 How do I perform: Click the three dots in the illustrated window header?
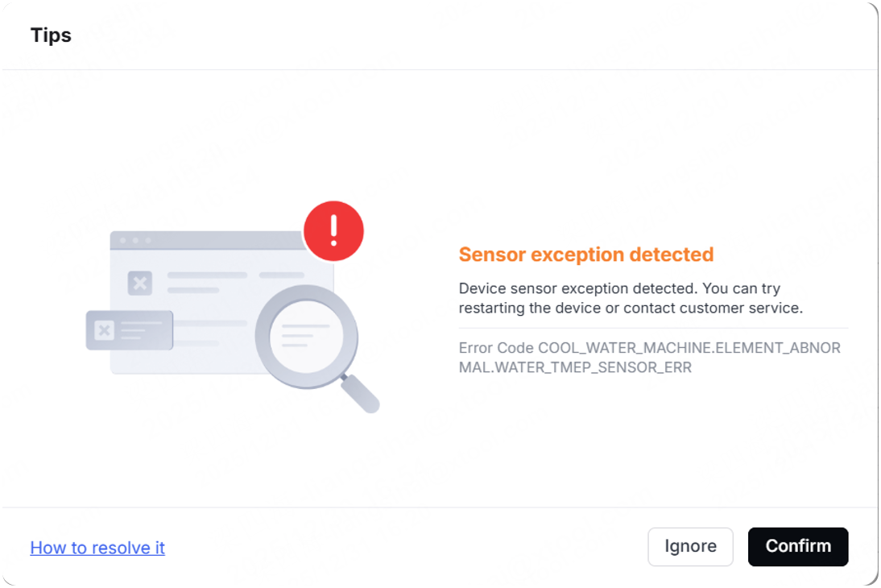click(135, 241)
